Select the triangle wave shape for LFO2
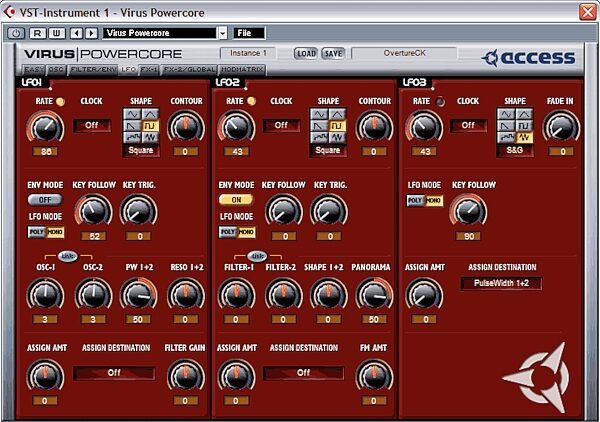The image size is (600, 422). [x=337, y=114]
